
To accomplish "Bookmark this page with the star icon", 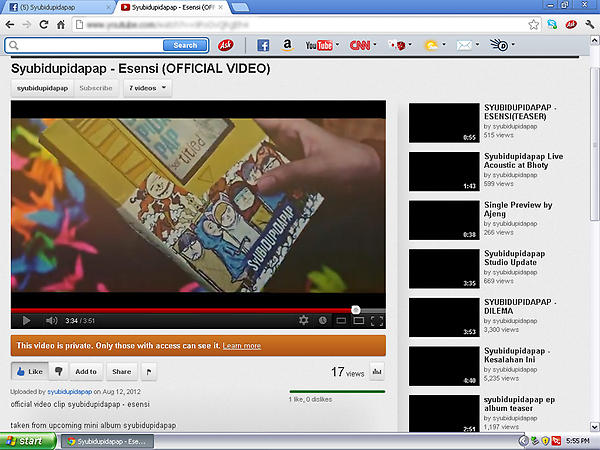I will coord(533,25).
